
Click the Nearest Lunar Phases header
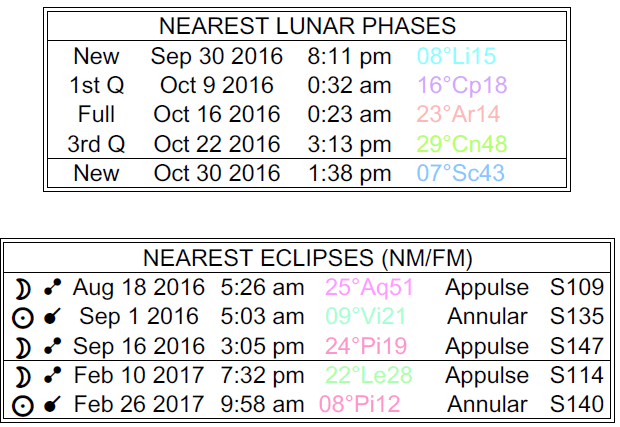point(307,26)
